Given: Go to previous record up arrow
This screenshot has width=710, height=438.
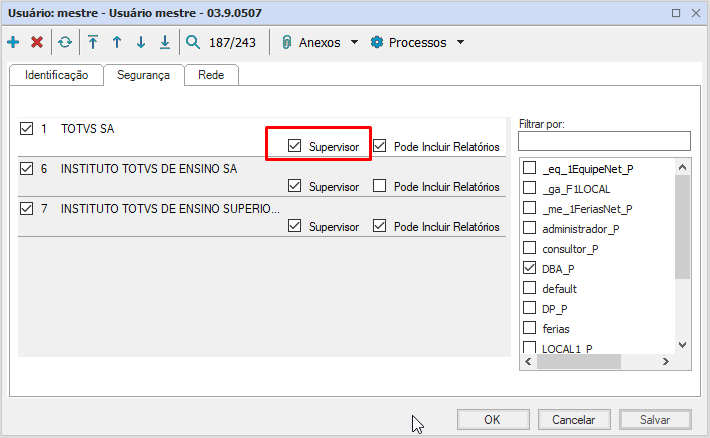Looking at the screenshot, I should click(x=117, y=42).
